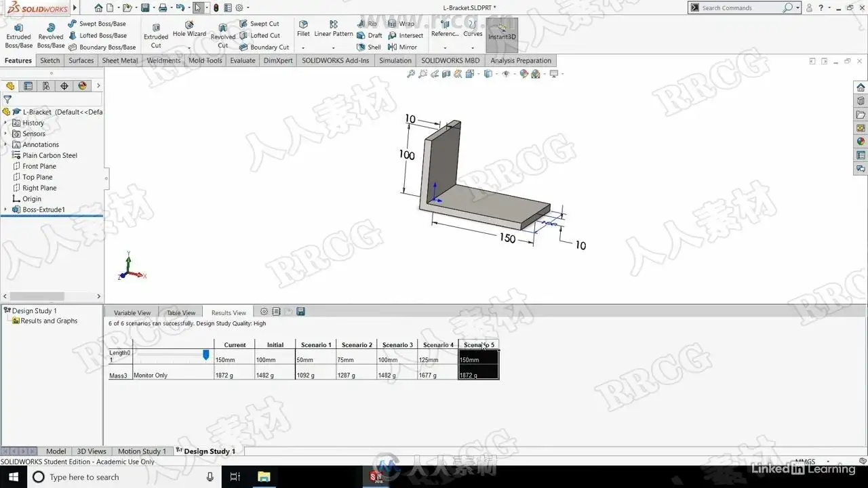Apply the Fillet tool
The image size is (868, 488).
(x=303, y=29)
